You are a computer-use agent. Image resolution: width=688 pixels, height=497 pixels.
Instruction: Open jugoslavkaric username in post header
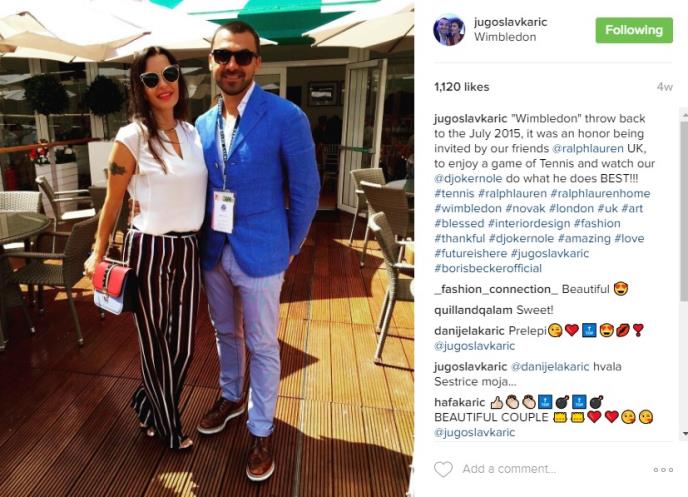coord(510,22)
